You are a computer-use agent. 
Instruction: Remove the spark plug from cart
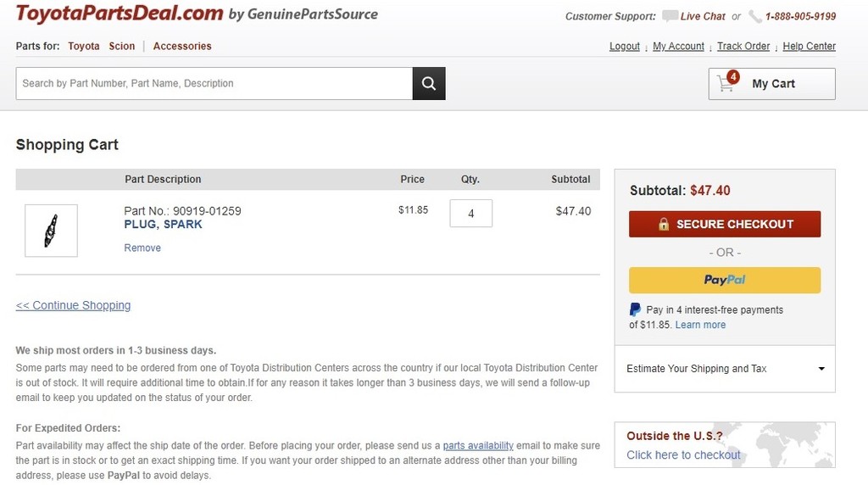coord(142,248)
